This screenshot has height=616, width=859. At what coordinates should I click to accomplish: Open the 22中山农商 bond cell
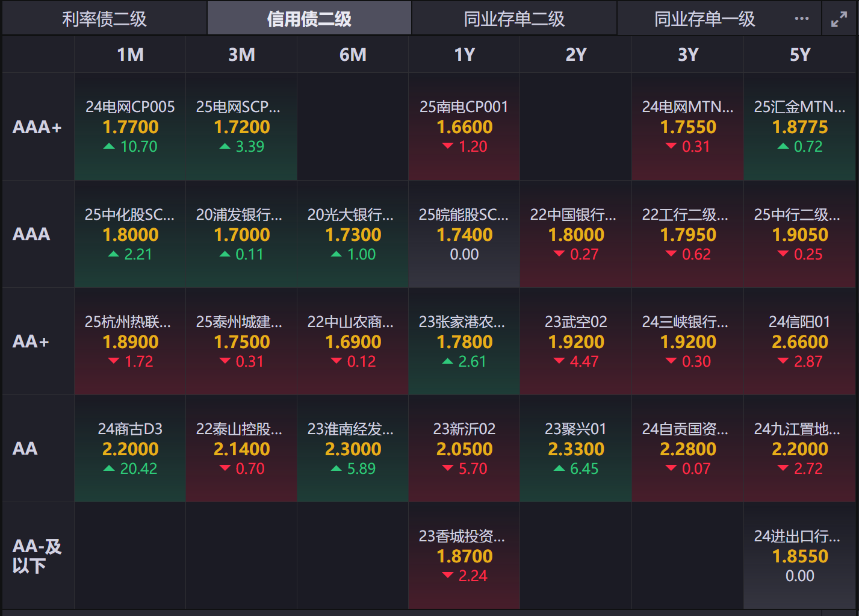(x=353, y=341)
